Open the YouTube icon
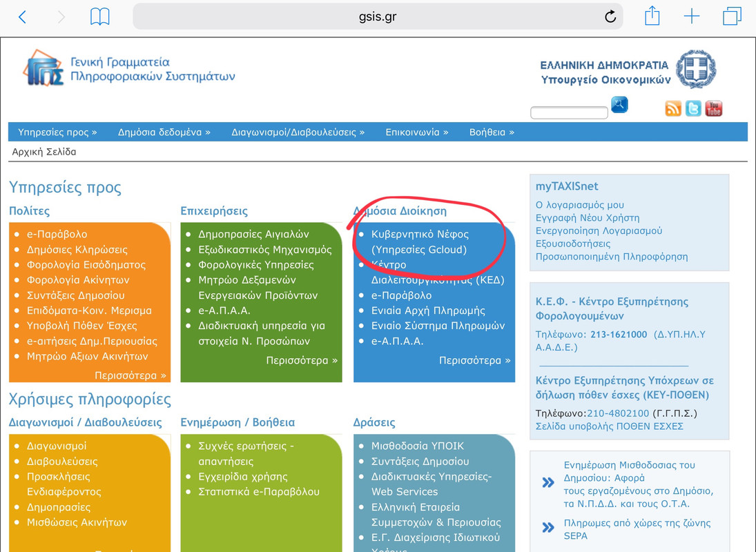 [x=714, y=109]
